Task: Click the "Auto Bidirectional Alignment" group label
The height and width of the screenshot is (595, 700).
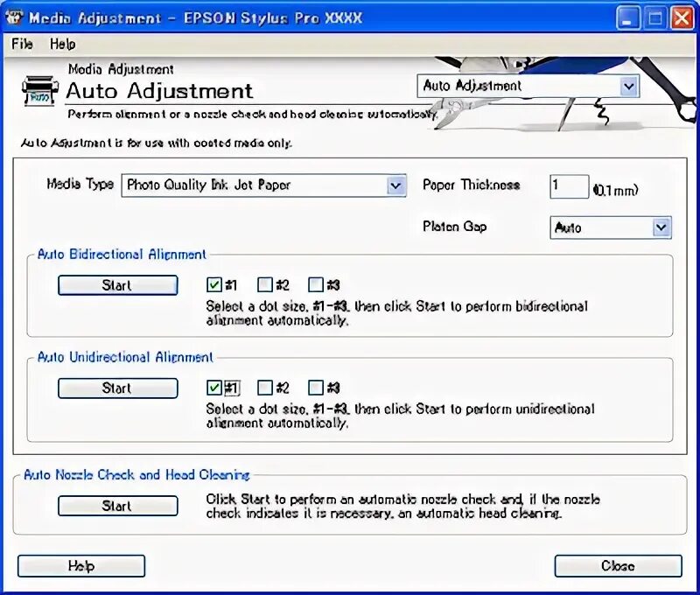Action: coord(122,255)
